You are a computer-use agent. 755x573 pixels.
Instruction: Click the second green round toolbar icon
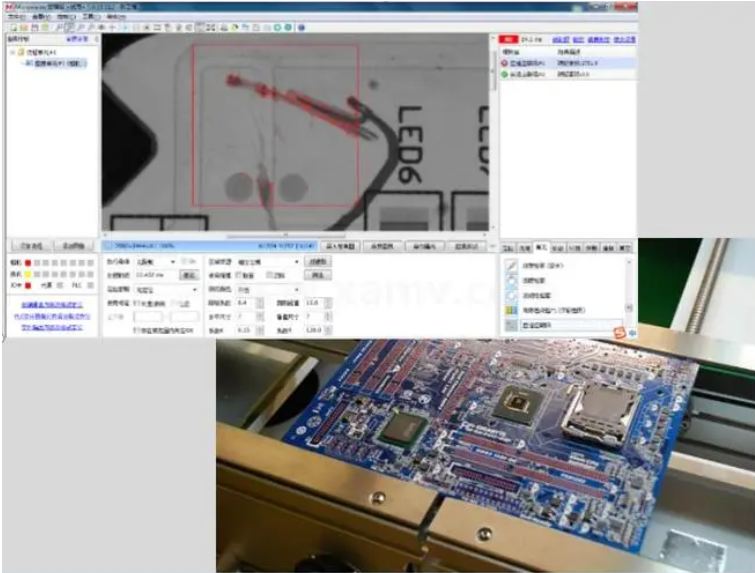tap(288, 27)
